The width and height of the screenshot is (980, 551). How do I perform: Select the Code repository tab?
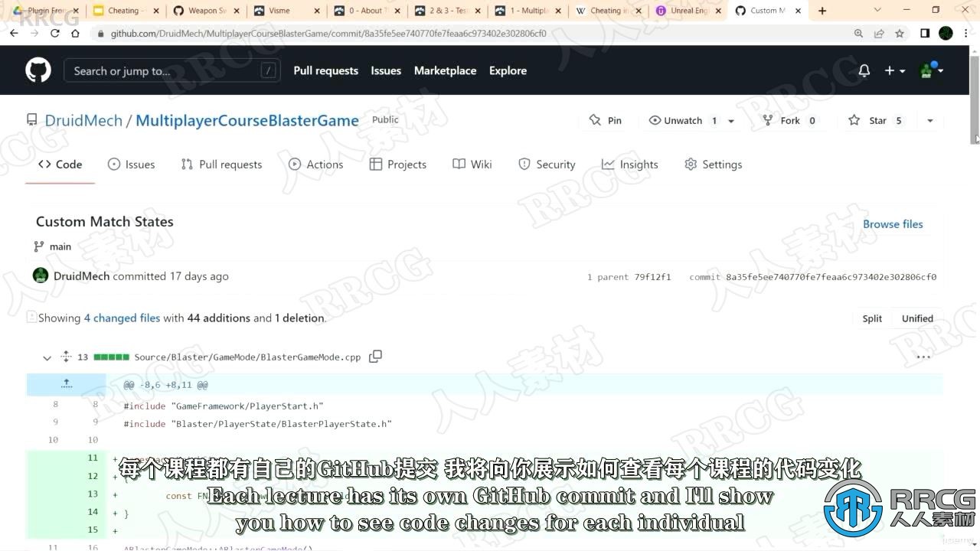60,164
